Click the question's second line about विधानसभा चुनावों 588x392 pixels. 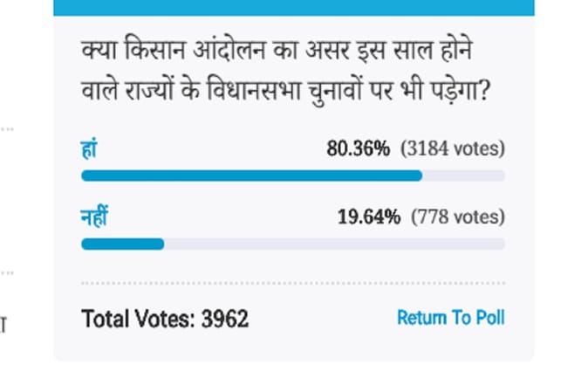coord(286,91)
